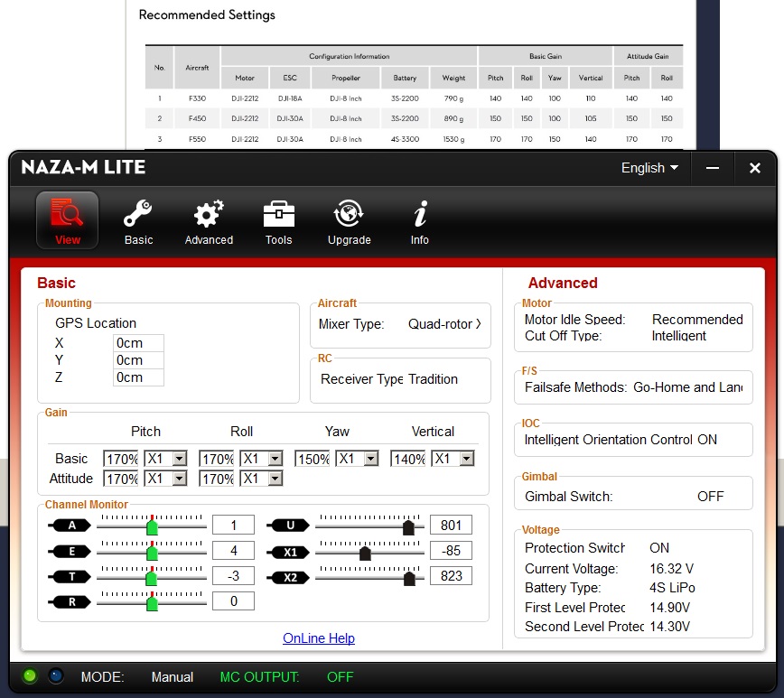Minimize the NAZA-M LITE window

coord(713,168)
